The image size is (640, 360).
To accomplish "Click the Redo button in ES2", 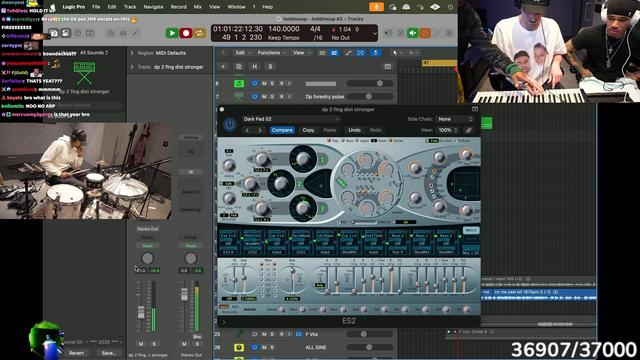I will [x=376, y=130].
